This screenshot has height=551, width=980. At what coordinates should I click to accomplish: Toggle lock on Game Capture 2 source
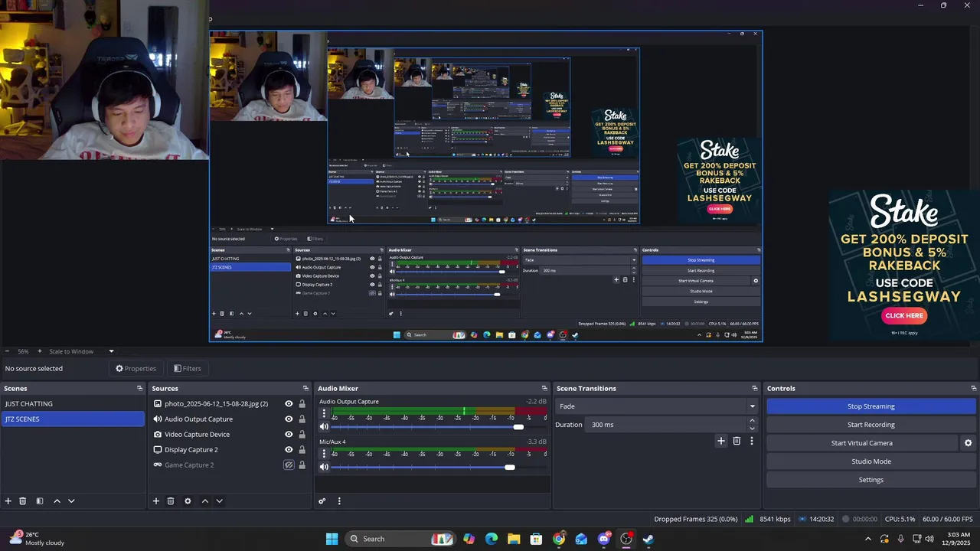(302, 465)
